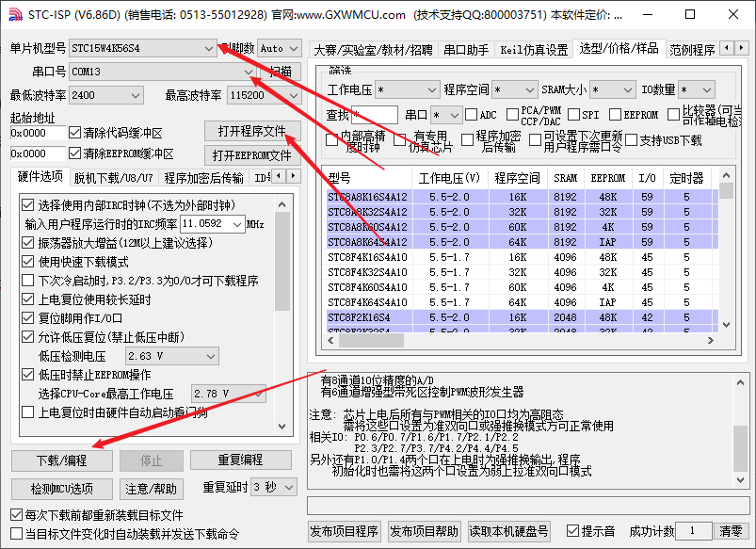Click 读取本机硬盘号 button
This screenshot has height=549, width=756.
(508, 531)
